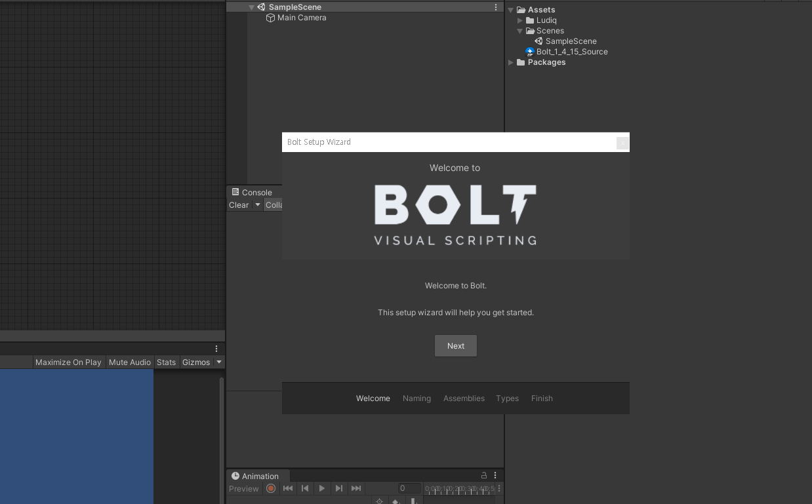
Task: Select the Welcome step label
Action: tap(373, 398)
